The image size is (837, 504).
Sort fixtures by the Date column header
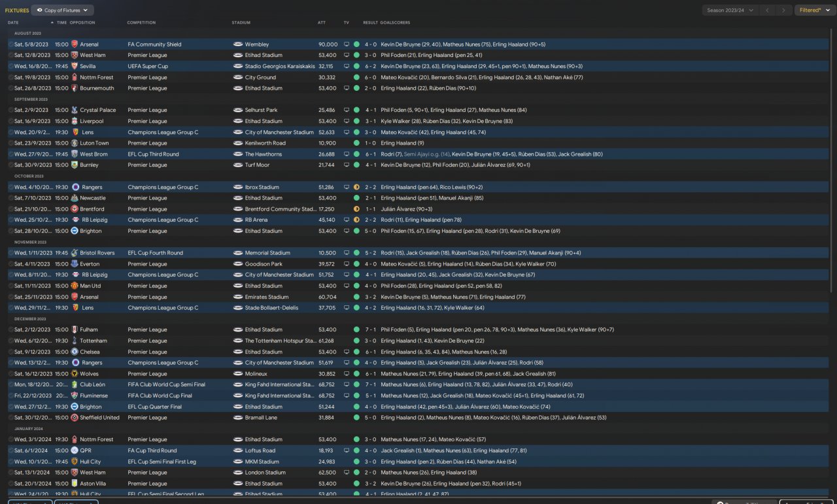tap(13, 23)
